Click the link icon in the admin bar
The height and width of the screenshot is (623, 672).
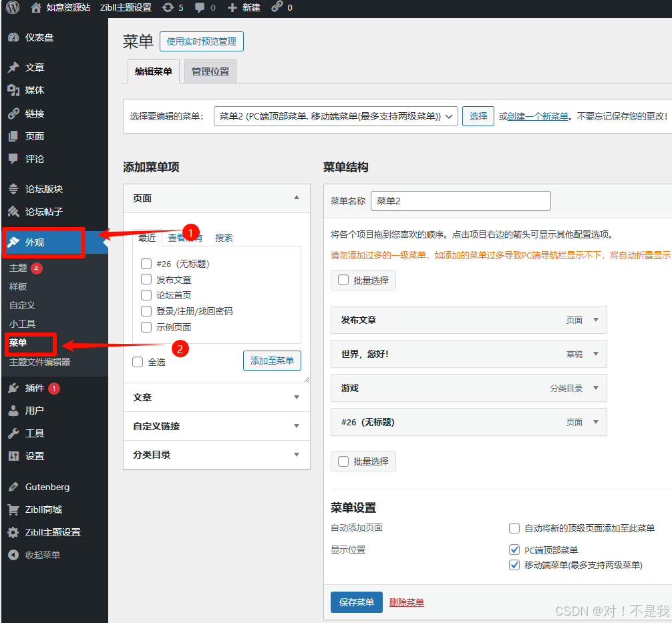coord(277,7)
